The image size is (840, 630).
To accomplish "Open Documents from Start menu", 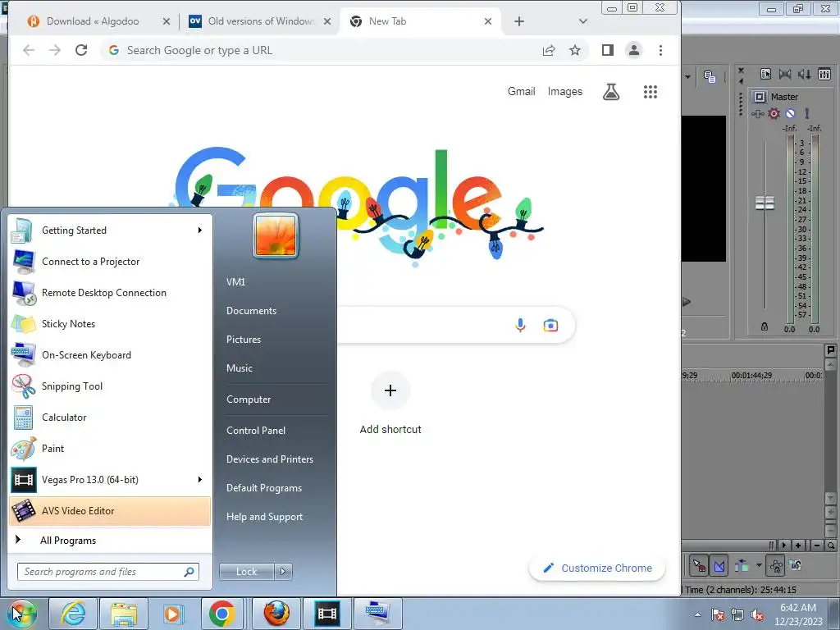I will (x=251, y=311).
